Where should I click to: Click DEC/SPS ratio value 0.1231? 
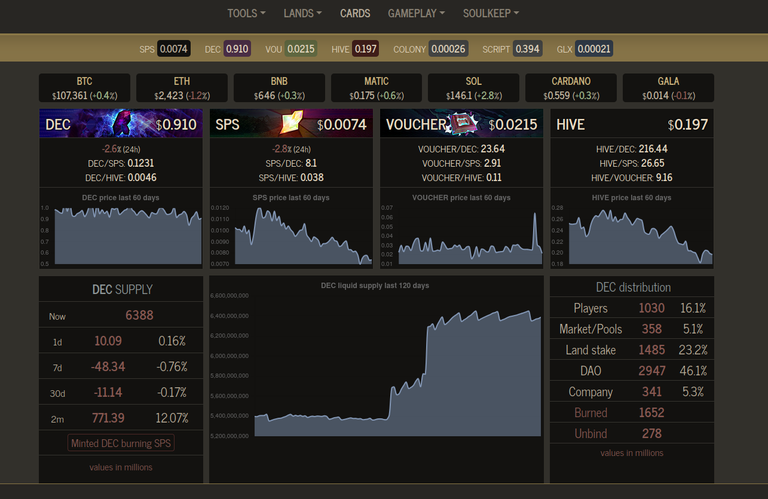tap(141, 163)
